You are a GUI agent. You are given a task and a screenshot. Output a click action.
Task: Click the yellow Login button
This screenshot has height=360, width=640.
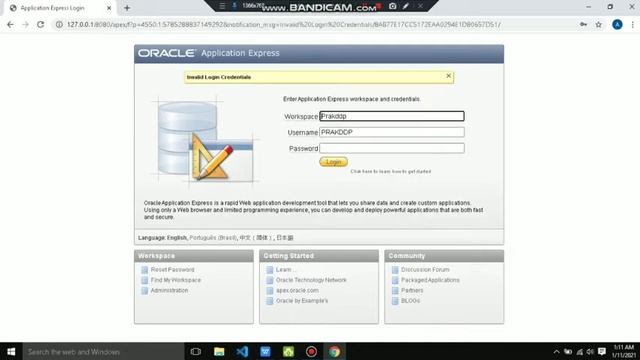tap(333, 162)
